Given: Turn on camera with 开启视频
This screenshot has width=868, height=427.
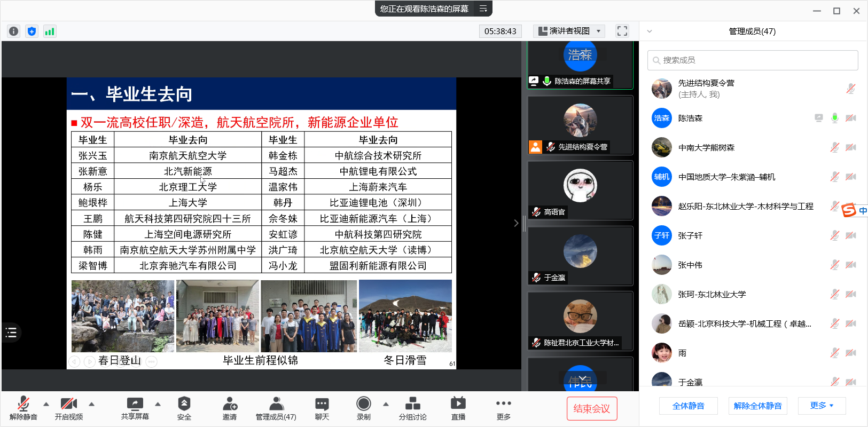Looking at the screenshot, I should (x=69, y=408).
